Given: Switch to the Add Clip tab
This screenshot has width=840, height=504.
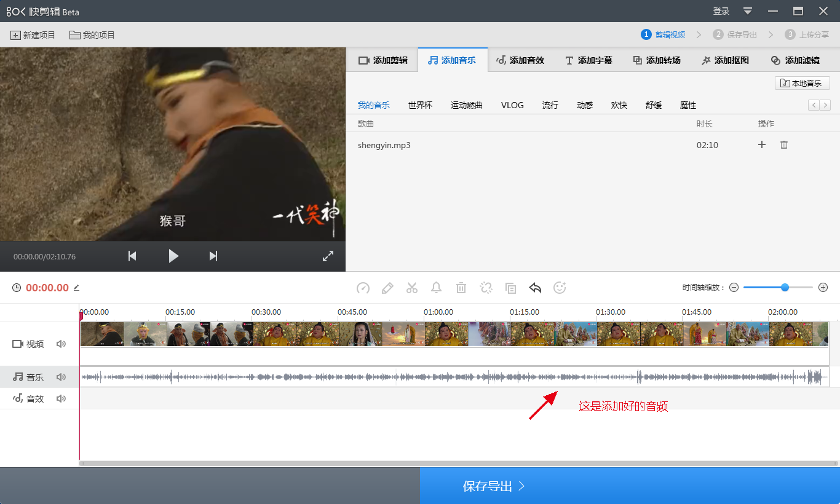Looking at the screenshot, I should 383,60.
